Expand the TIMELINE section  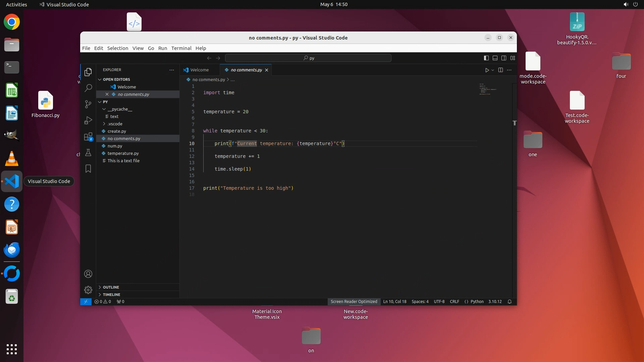[x=111, y=295]
